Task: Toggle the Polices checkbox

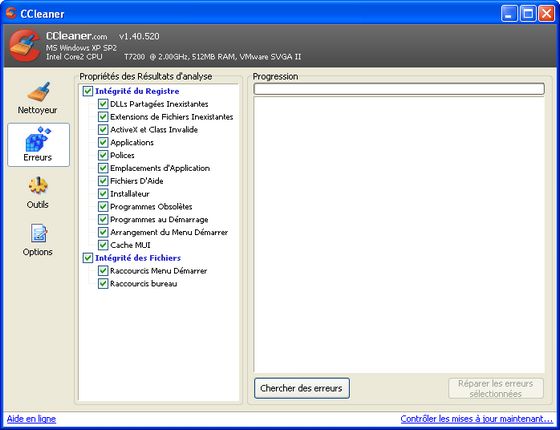Action: click(103, 155)
